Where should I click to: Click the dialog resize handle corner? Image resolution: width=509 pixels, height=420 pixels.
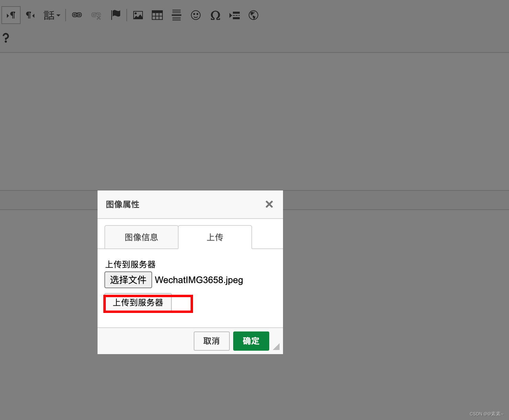pyautogui.click(x=277, y=347)
